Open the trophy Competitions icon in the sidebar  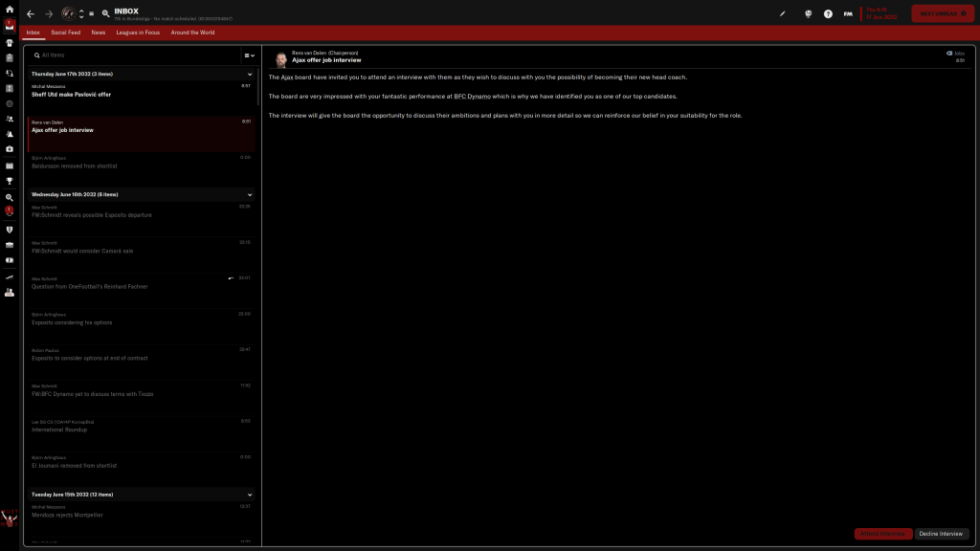(10, 181)
